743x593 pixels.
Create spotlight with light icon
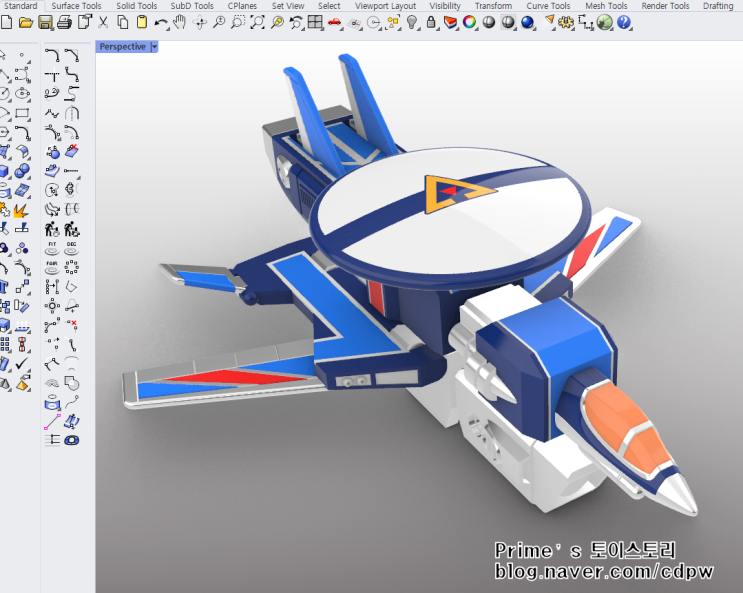(x=549, y=21)
